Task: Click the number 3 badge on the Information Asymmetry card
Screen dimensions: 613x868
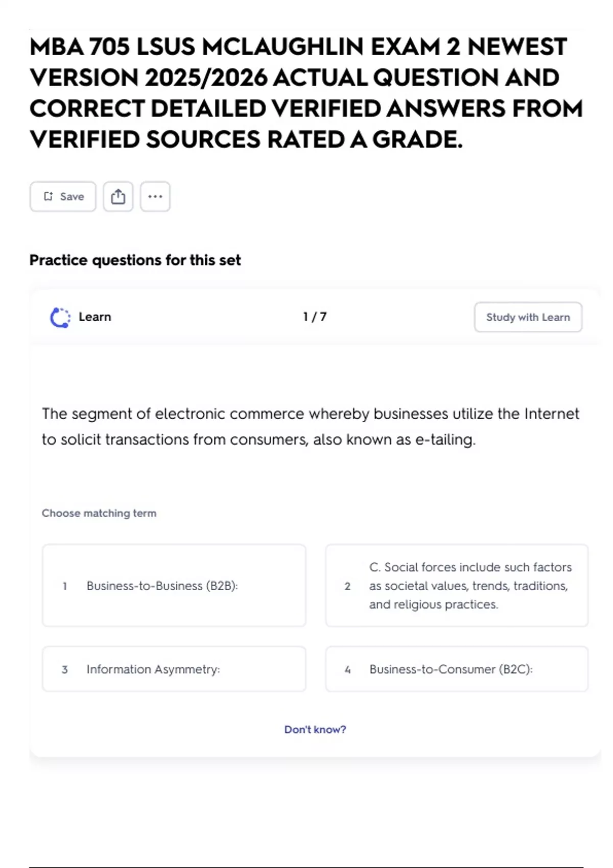Action: click(x=65, y=669)
